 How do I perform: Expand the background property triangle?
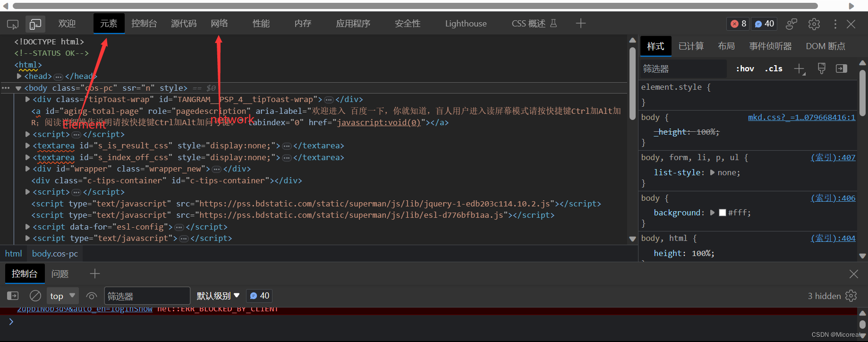tap(712, 213)
